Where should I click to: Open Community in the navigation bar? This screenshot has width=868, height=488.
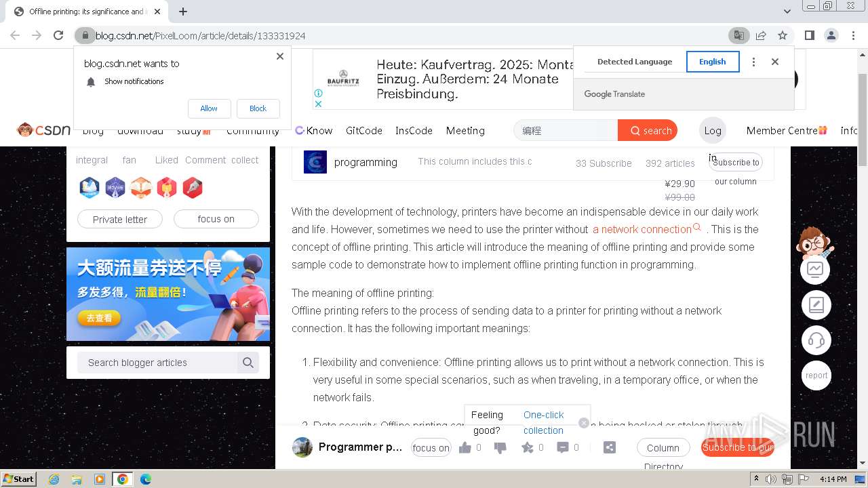[253, 131]
